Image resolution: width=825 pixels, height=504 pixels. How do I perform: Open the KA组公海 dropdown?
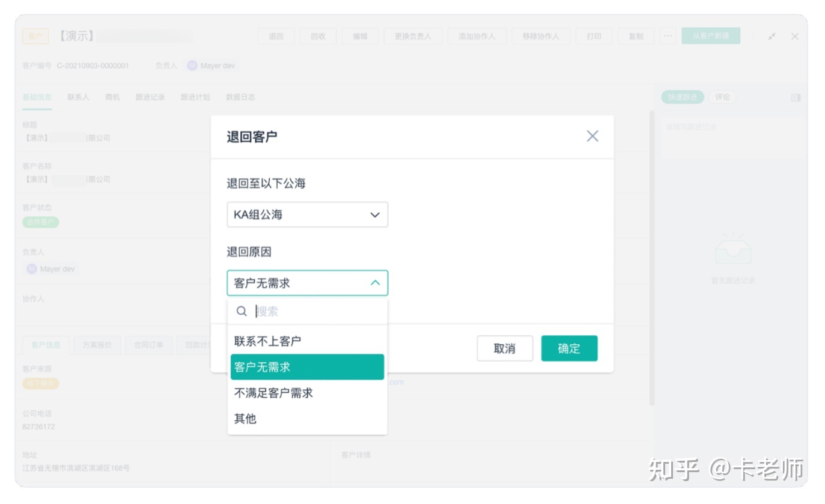(307, 214)
